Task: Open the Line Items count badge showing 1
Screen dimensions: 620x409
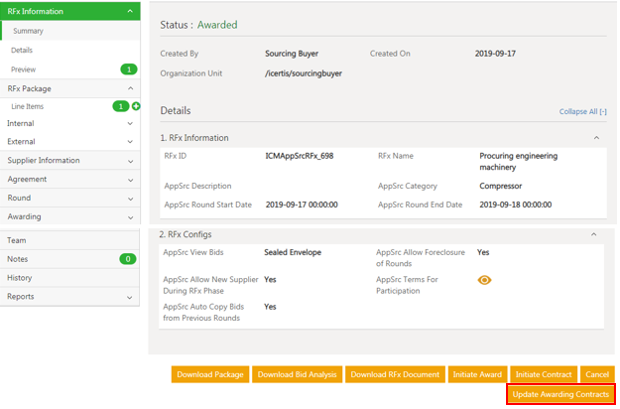Action: pos(121,106)
